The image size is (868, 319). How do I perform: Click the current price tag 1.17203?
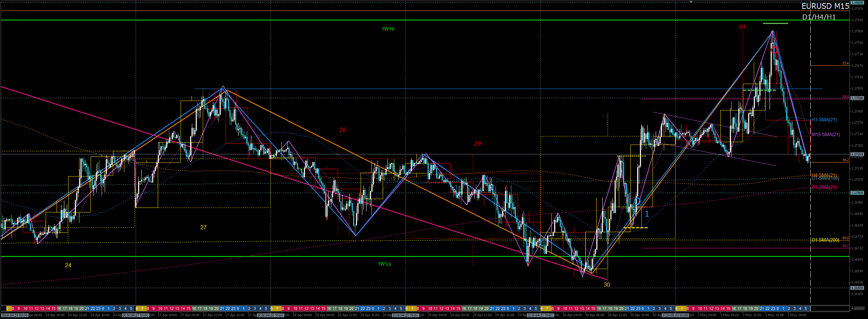tap(857, 154)
